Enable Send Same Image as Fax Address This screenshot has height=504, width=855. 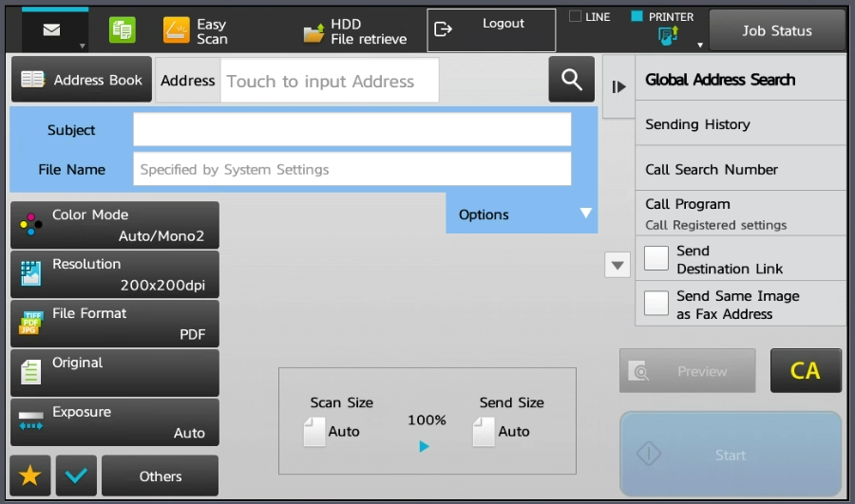656,304
